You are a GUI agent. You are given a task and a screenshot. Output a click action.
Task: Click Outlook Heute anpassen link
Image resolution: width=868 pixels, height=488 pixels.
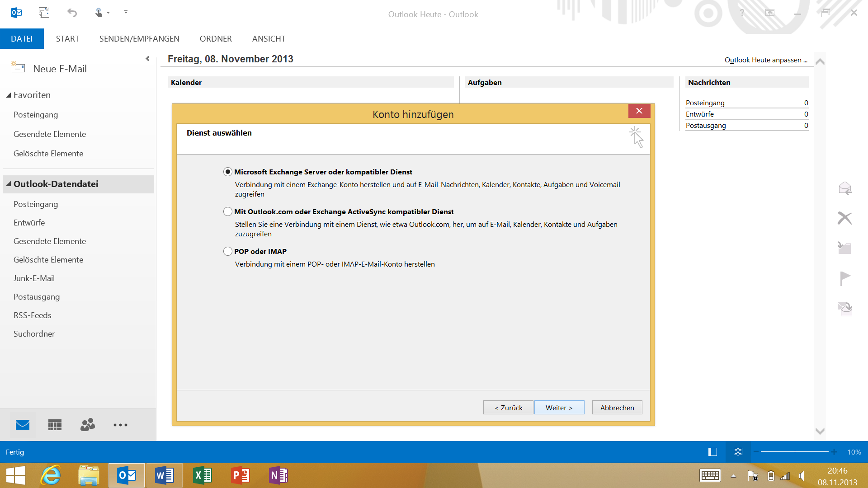point(765,60)
